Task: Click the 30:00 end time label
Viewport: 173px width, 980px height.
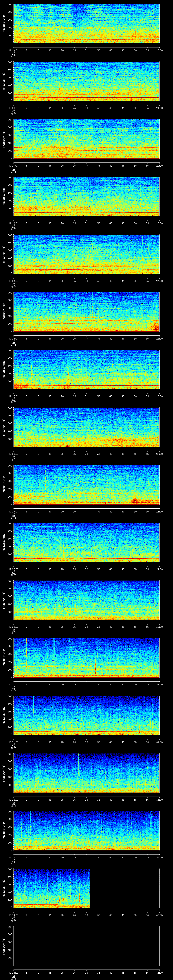Action: (x=160, y=627)
